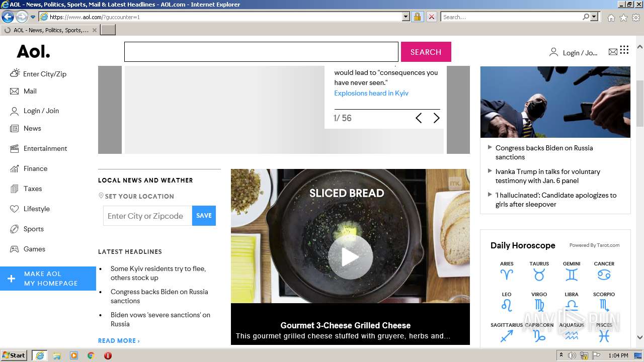Click the magnifier icon in browser search box
The image size is (644, 362).
(586, 17)
